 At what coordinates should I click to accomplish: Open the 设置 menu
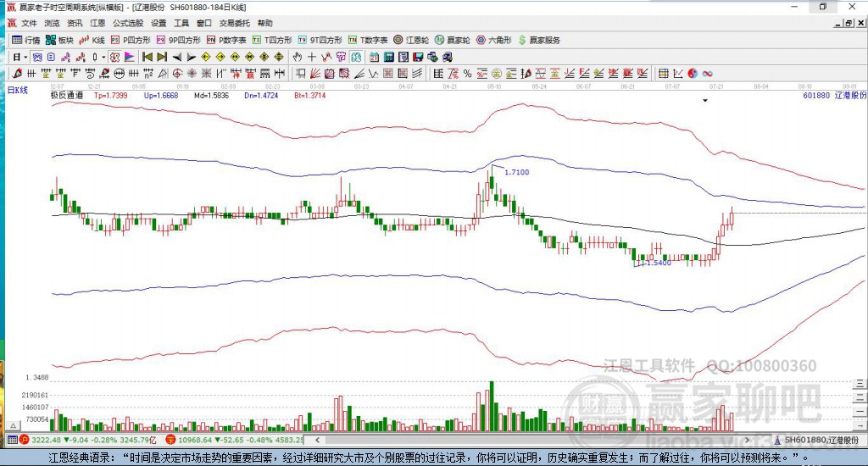(x=159, y=23)
